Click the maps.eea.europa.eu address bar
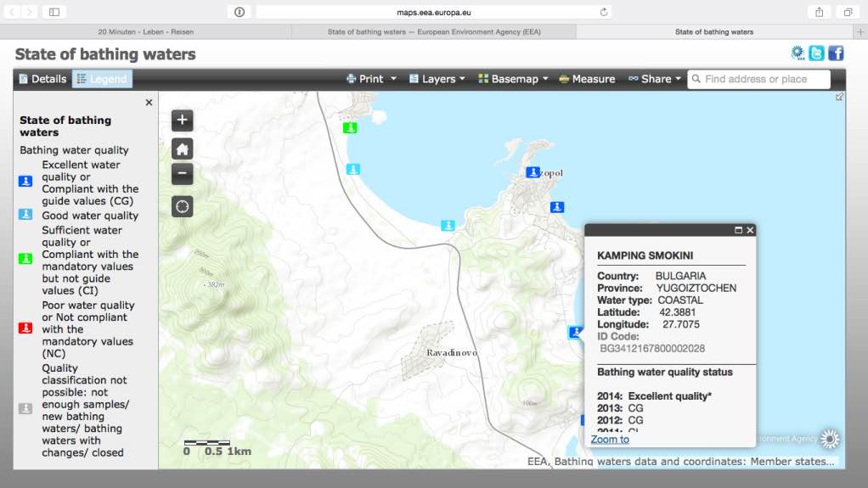 [433, 12]
